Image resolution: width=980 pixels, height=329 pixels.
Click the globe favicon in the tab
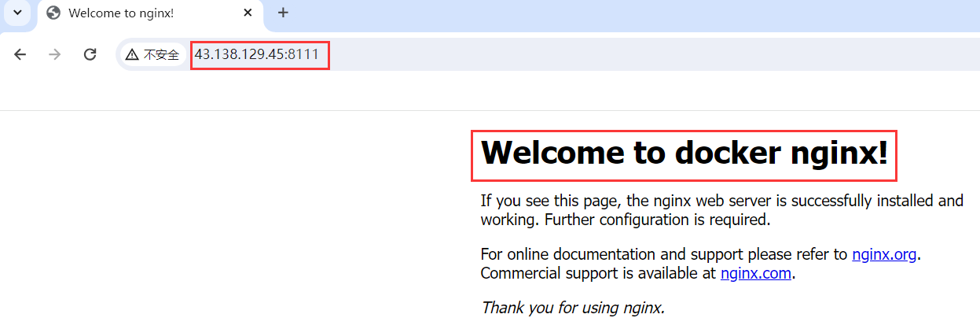tap(53, 13)
